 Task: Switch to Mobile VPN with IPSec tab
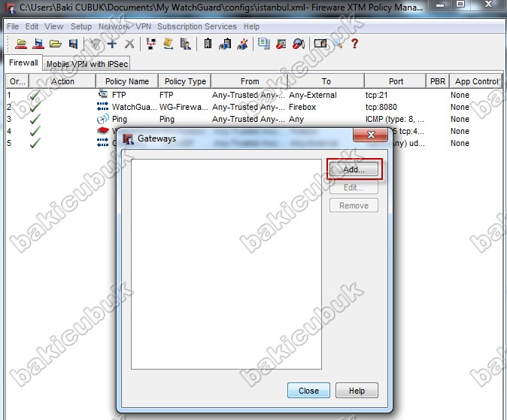[87, 64]
